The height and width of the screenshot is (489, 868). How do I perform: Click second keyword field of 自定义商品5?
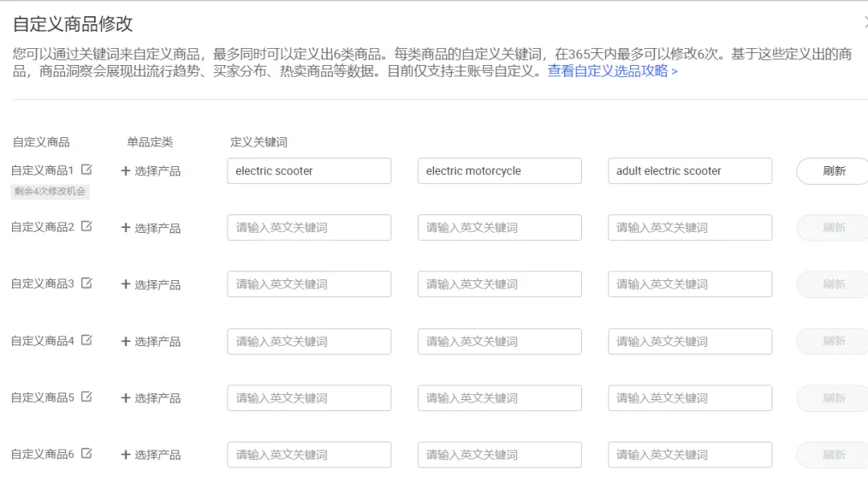(x=499, y=397)
